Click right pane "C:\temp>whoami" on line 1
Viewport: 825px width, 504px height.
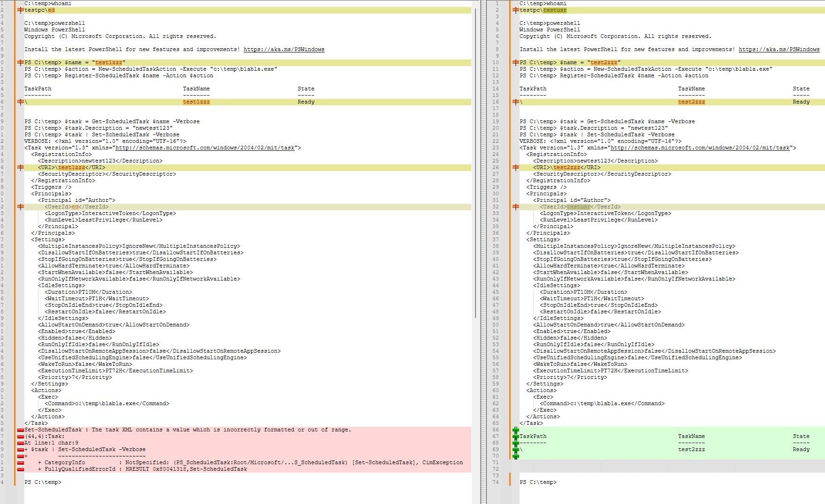click(x=543, y=3)
